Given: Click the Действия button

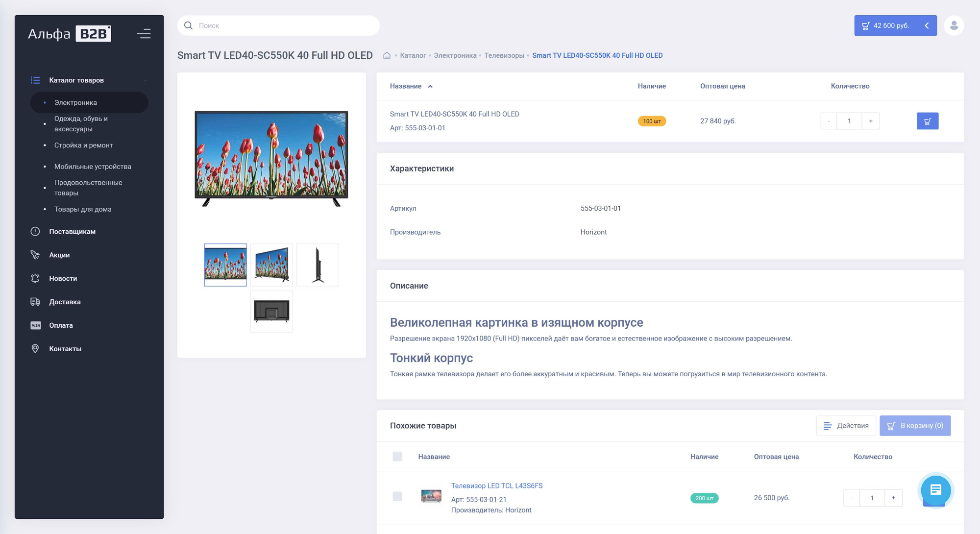Looking at the screenshot, I should coord(846,426).
